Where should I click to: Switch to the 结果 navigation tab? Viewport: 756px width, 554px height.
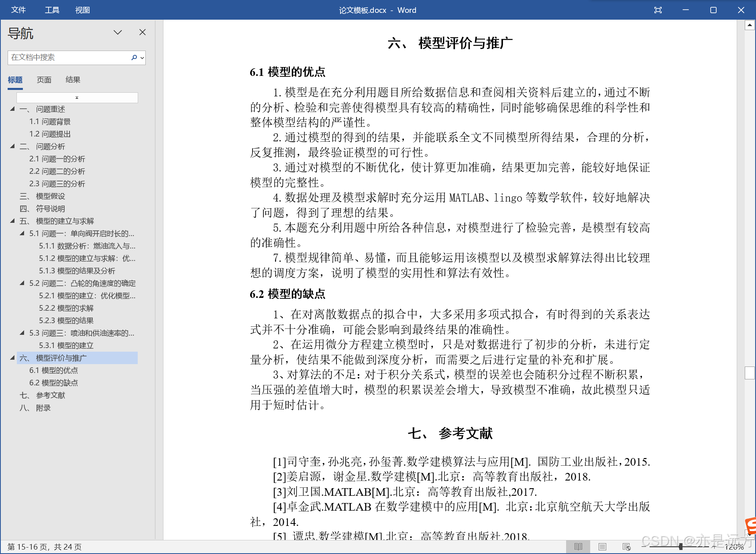[73, 80]
